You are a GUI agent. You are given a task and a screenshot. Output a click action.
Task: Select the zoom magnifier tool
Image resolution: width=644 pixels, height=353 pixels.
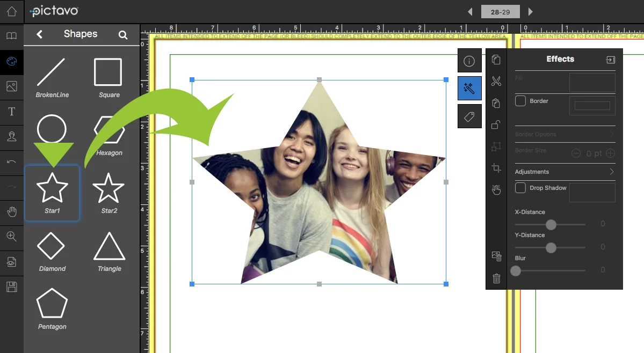click(x=11, y=237)
